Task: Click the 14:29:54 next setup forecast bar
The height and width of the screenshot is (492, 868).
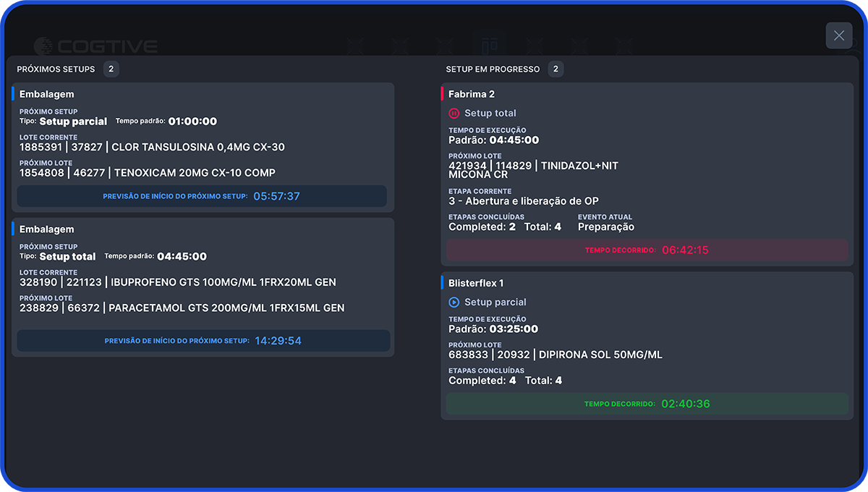Action: point(203,341)
